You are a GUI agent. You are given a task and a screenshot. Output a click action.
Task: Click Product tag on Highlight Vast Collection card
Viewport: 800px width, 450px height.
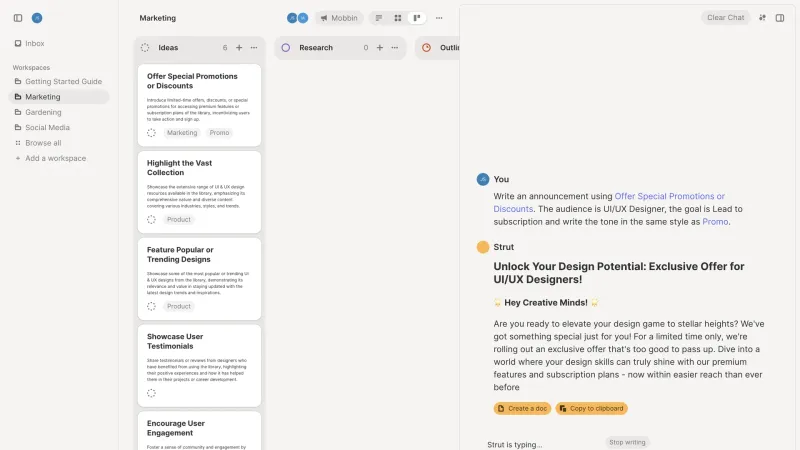click(179, 219)
